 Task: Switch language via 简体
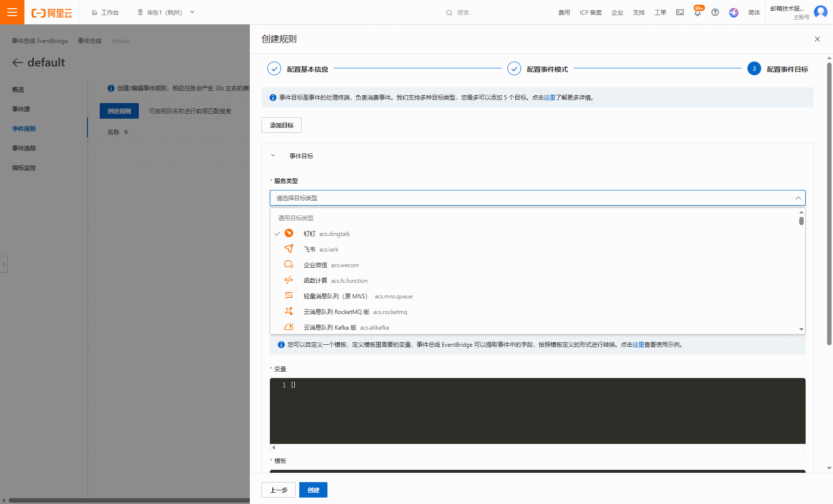754,13
